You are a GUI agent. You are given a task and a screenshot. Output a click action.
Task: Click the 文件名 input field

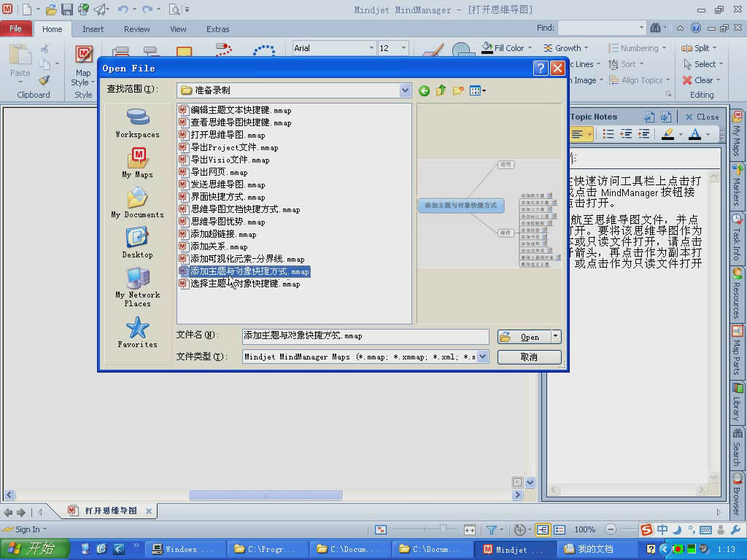point(365,336)
